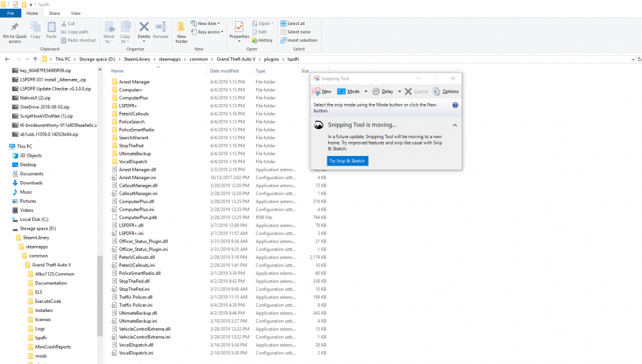
Task: Select the Traffic Policer.ini file
Action: pos(135,305)
